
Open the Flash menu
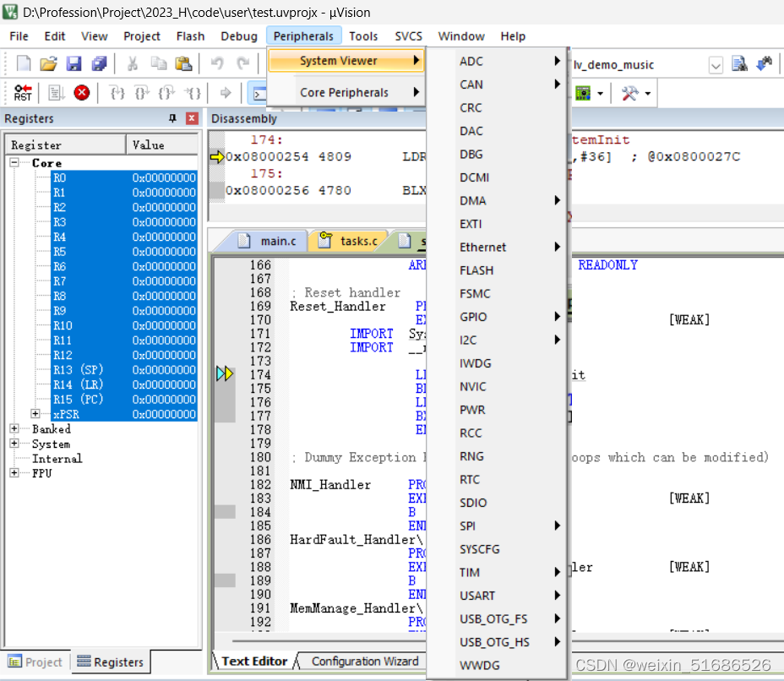click(x=190, y=36)
